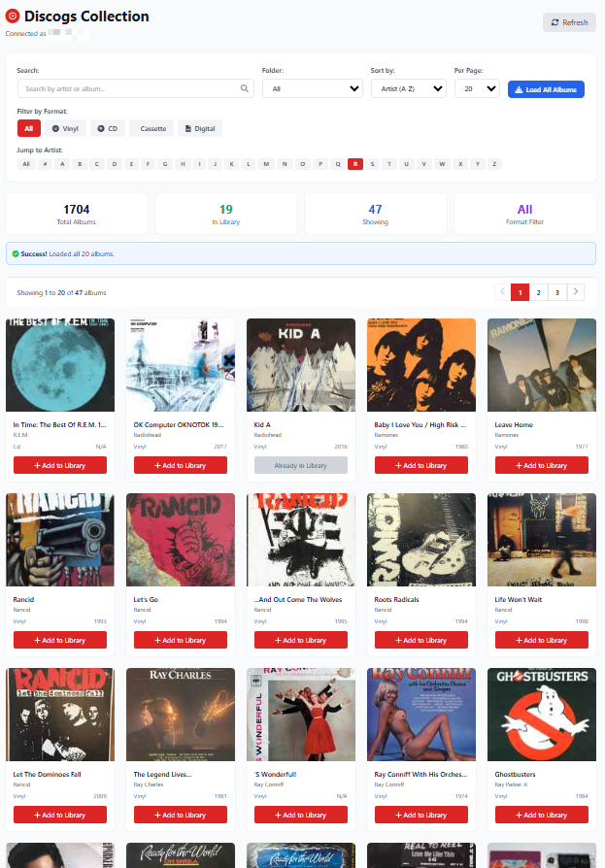Viewport: 605px width, 868px height.
Task: Jump to artists starting with S
Action: point(372,164)
